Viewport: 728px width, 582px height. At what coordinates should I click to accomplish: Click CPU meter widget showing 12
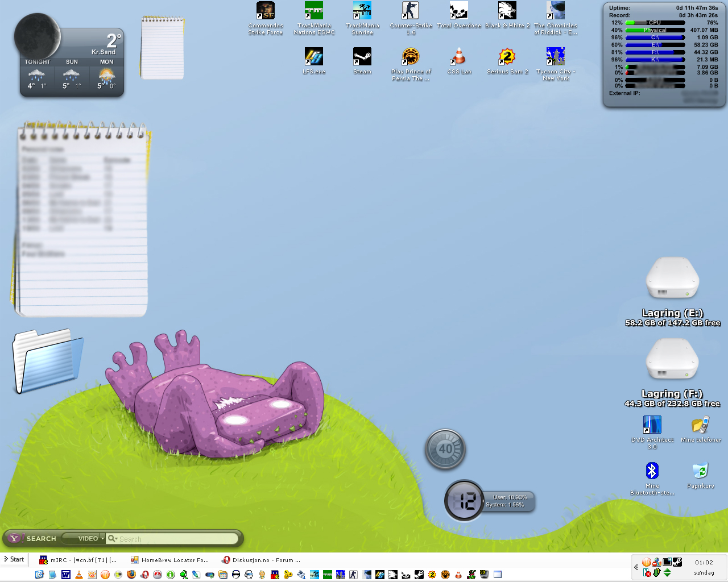[x=465, y=501]
